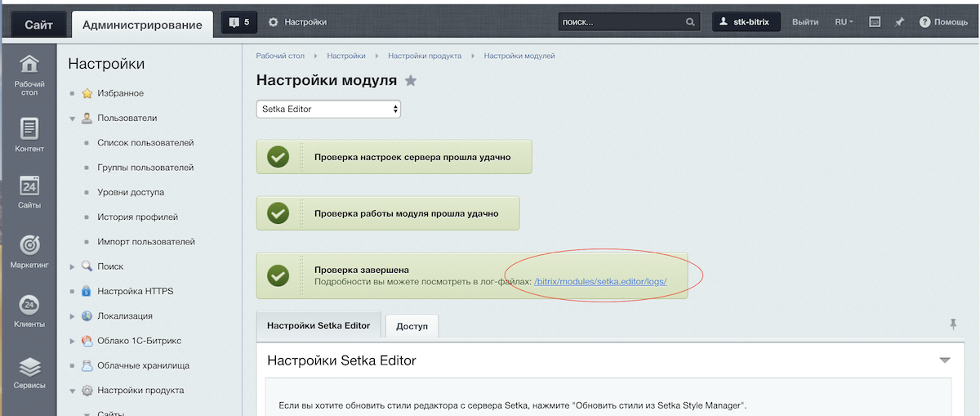Switch to the Доступ tab
The image size is (980, 416).
(412, 326)
